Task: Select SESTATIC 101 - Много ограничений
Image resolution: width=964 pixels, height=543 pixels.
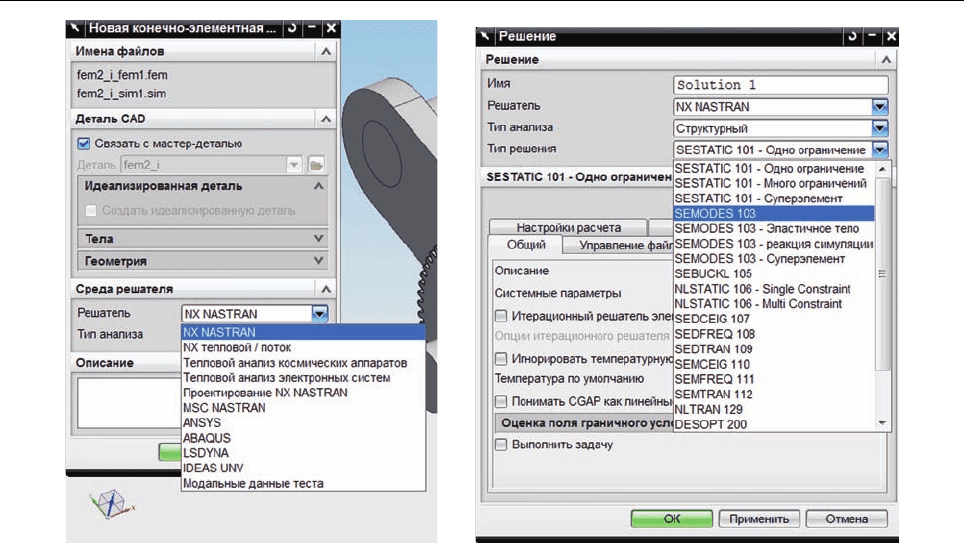Action: point(774,183)
